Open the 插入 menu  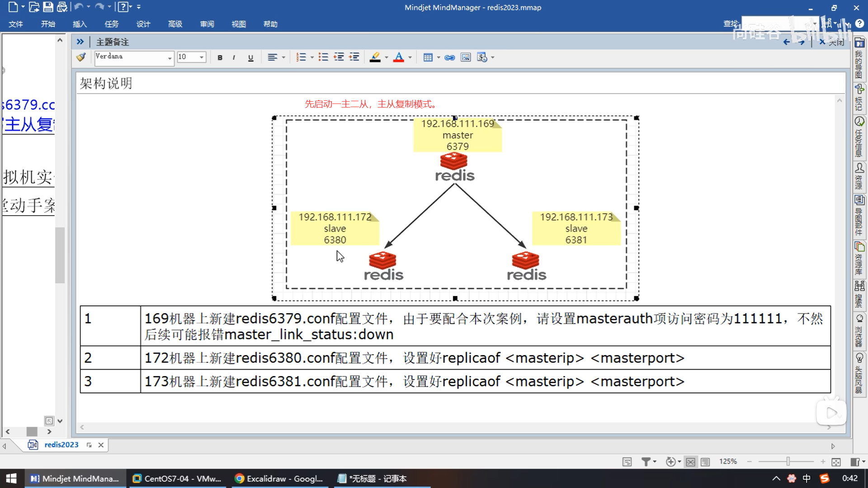coord(80,24)
